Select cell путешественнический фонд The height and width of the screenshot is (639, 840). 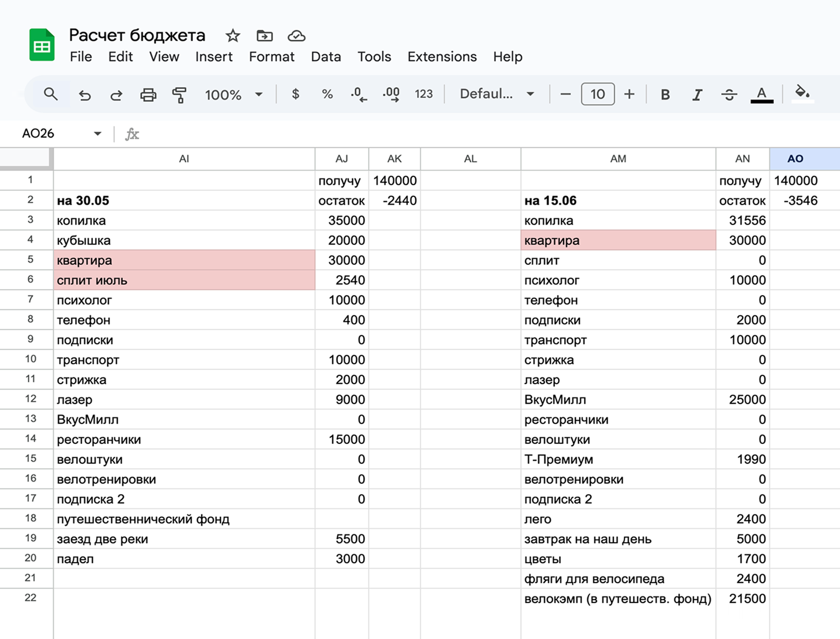[184, 519]
